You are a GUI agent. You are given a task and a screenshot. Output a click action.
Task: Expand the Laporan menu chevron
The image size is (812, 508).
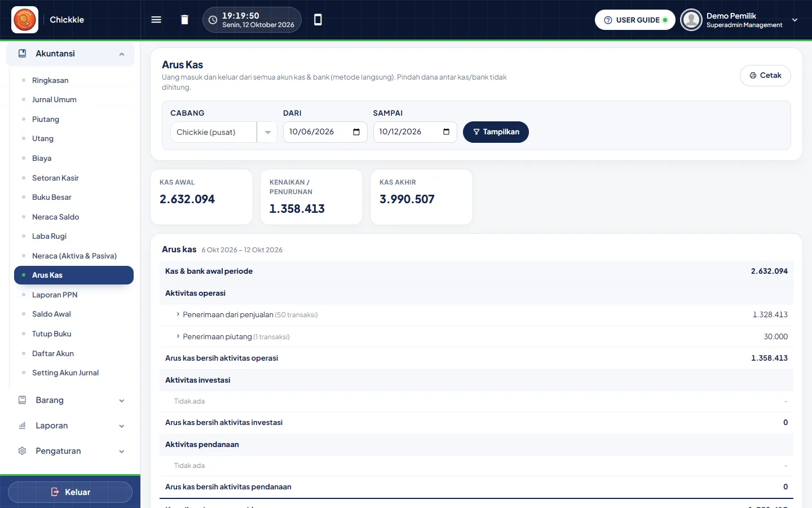tap(122, 426)
